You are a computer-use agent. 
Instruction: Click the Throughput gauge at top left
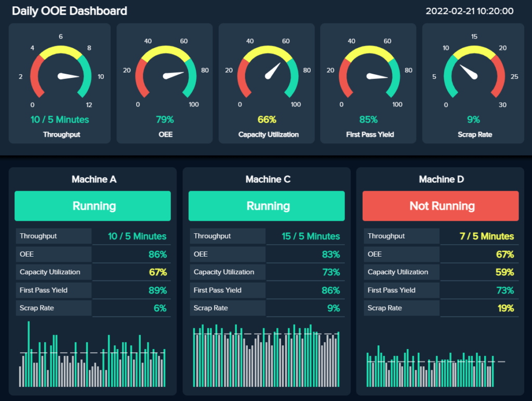[x=59, y=73]
